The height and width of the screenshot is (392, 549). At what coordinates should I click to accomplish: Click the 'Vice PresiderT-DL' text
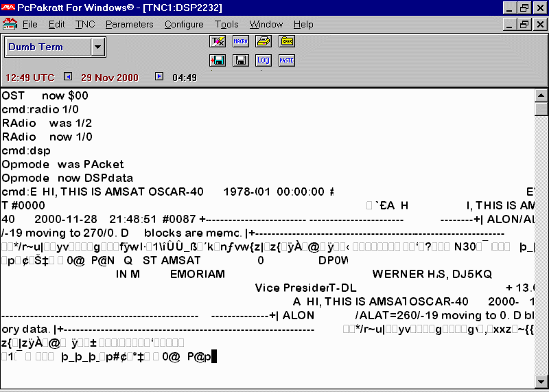click(x=305, y=288)
